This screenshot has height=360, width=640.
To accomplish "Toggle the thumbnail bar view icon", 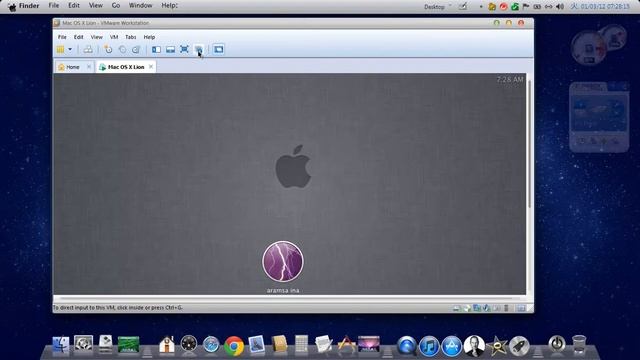I will [170, 49].
